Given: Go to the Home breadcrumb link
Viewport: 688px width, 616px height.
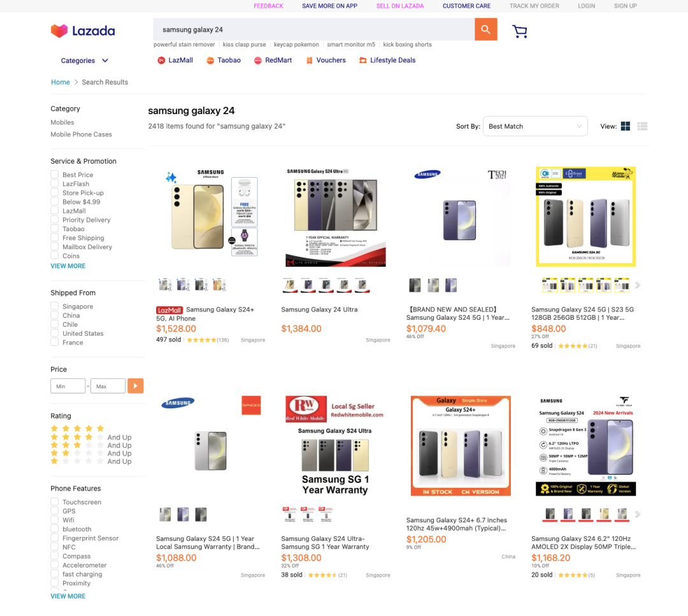Looking at the screenshot, I should coord(60,82).
